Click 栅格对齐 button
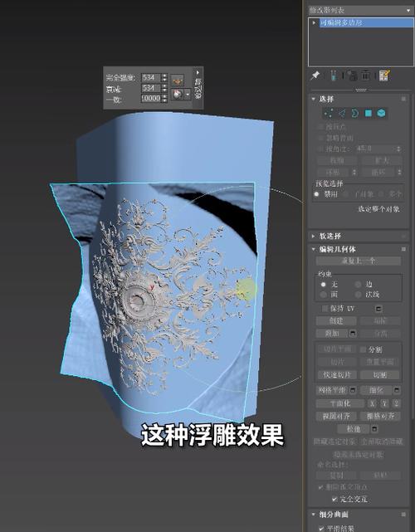Screen dimensions: 415x532 380,417
